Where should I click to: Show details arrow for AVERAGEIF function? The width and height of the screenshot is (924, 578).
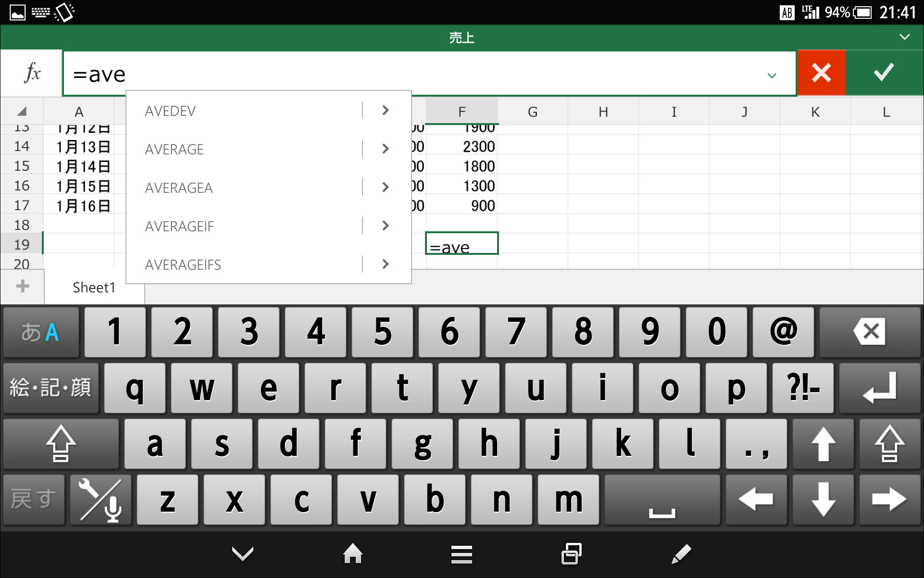pos(386,226)
